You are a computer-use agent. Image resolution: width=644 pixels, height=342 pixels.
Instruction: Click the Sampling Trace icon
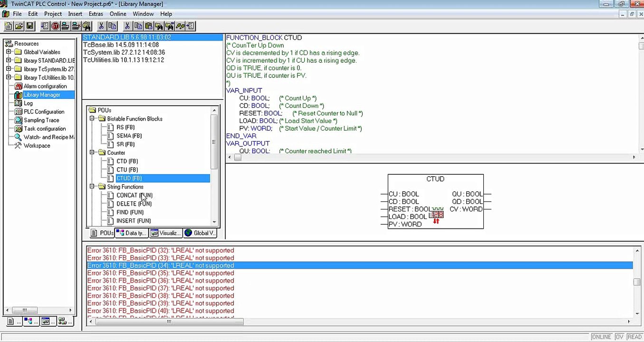click(19, 120)
